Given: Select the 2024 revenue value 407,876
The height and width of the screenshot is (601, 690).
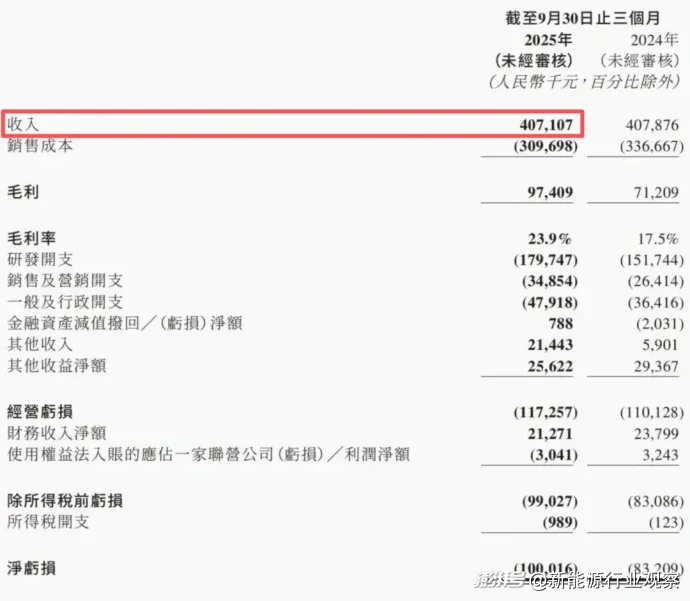Looking at the screenshot, I should pos(650,126).
